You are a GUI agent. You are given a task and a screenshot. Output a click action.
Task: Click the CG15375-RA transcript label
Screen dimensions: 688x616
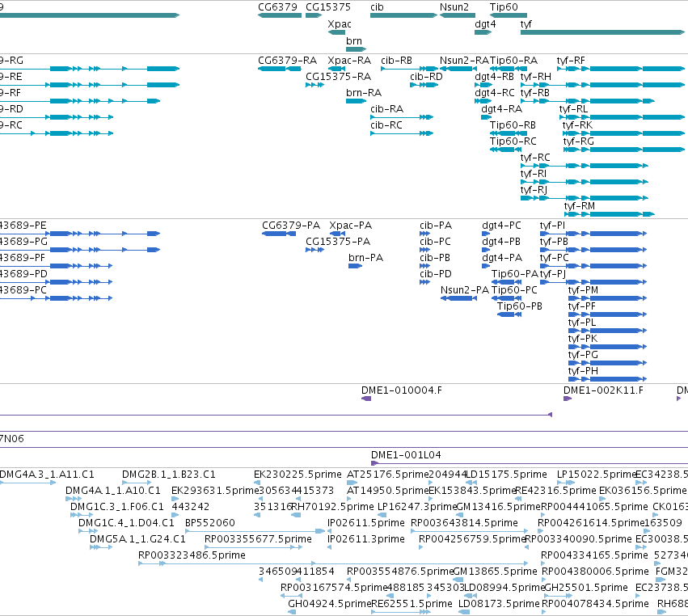[x=338, y=77]
